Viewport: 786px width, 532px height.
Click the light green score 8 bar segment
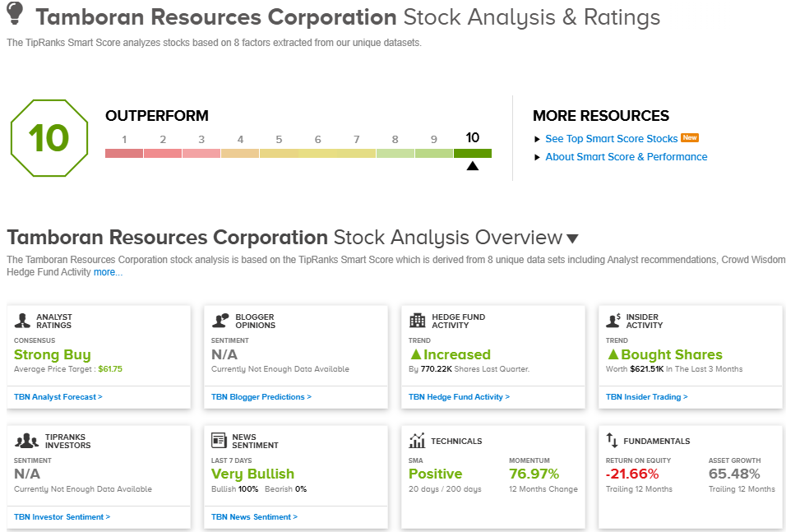(x=395, y=154)
